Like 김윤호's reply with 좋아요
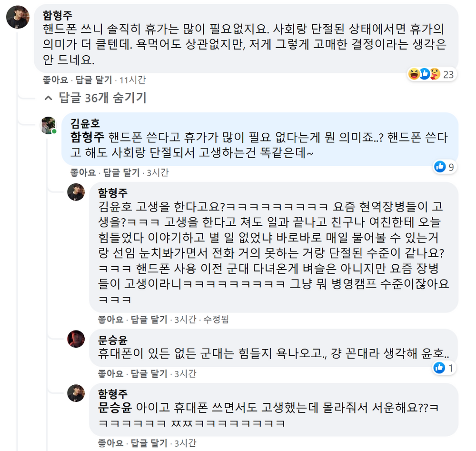 click(x=83, y=172)
